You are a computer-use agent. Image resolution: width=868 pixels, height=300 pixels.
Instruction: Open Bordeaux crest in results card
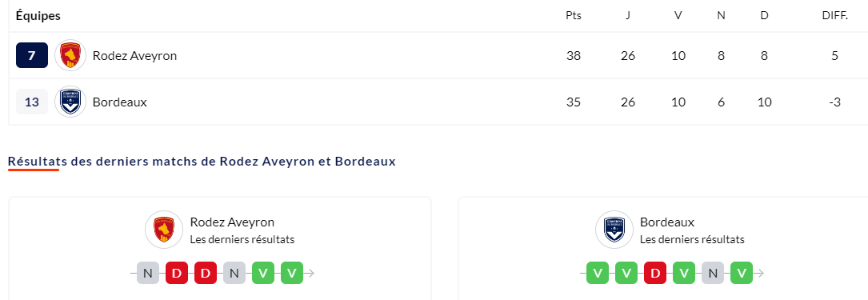[614, 229]
